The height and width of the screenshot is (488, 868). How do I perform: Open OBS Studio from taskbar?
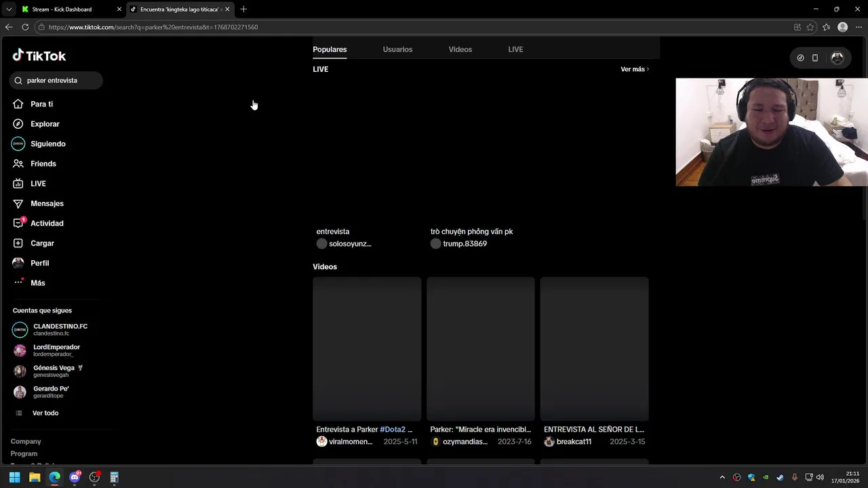tap(95, 478)
